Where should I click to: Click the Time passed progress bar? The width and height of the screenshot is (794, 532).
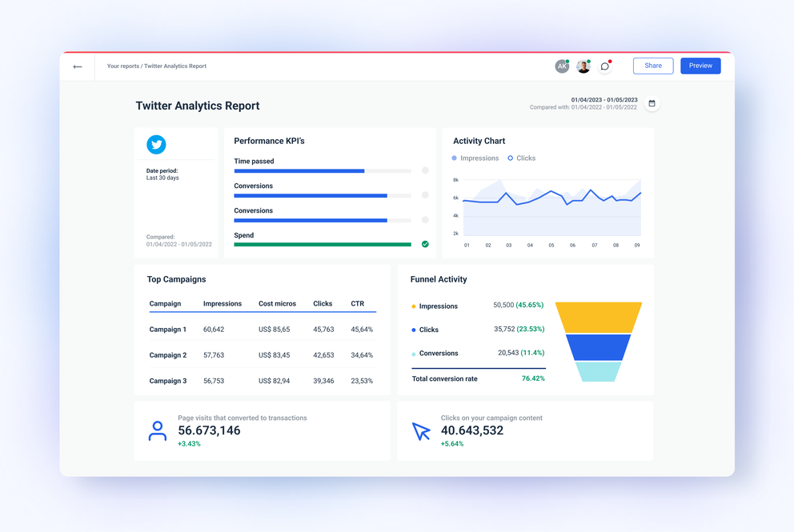click(x=323, y=171)
